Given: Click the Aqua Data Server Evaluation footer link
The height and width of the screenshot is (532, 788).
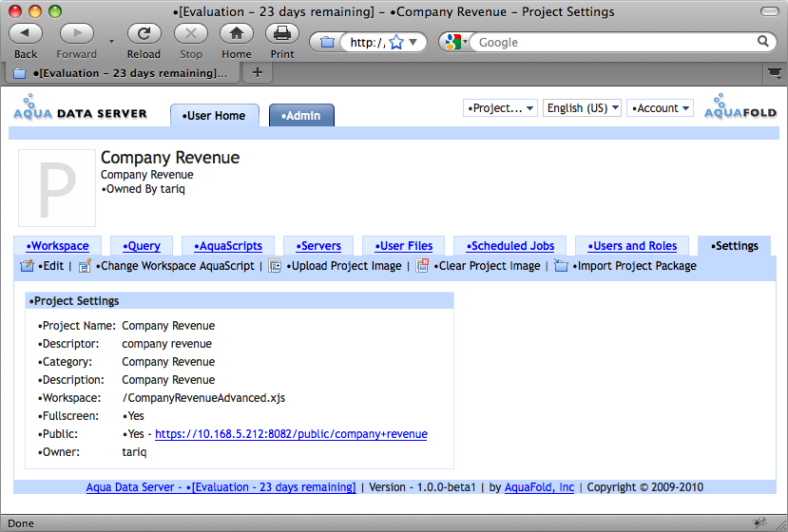Looking at the screenshot, I should (221, 487).
